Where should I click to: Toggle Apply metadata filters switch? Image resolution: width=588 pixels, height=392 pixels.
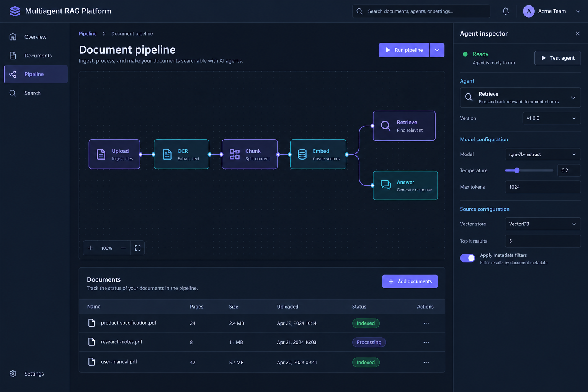(467, 258)
